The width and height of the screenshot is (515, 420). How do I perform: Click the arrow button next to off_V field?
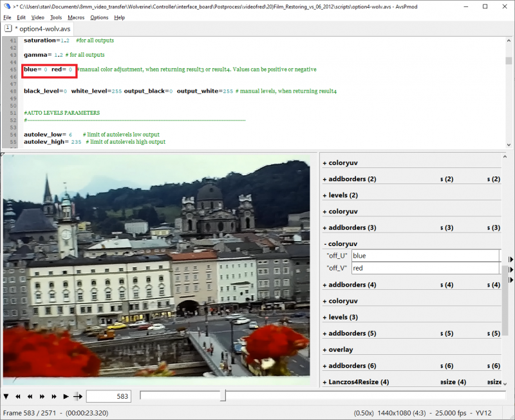tap(510, 269)
